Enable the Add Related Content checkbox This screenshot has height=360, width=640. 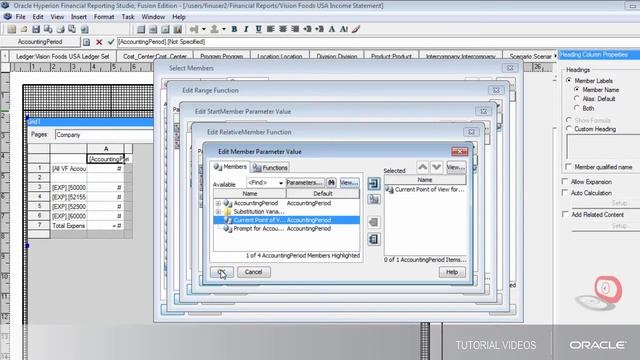click(565, 214)
